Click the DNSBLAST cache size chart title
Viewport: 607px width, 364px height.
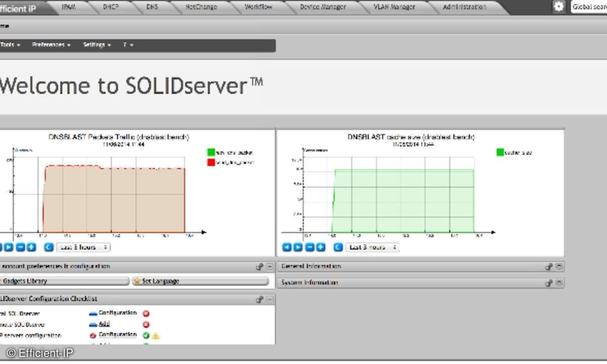pyautogui.click(x=411, y=137)
